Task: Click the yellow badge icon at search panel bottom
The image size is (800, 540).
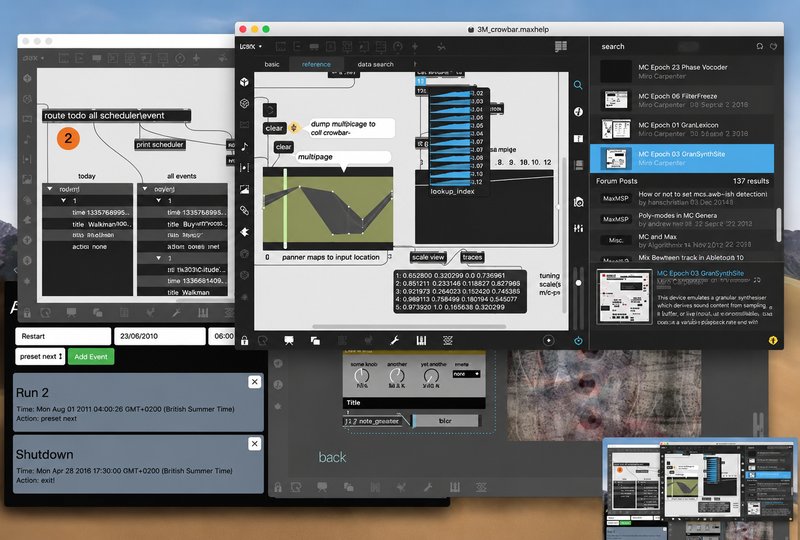Action: pyautogui.click(x=773, y=340)
